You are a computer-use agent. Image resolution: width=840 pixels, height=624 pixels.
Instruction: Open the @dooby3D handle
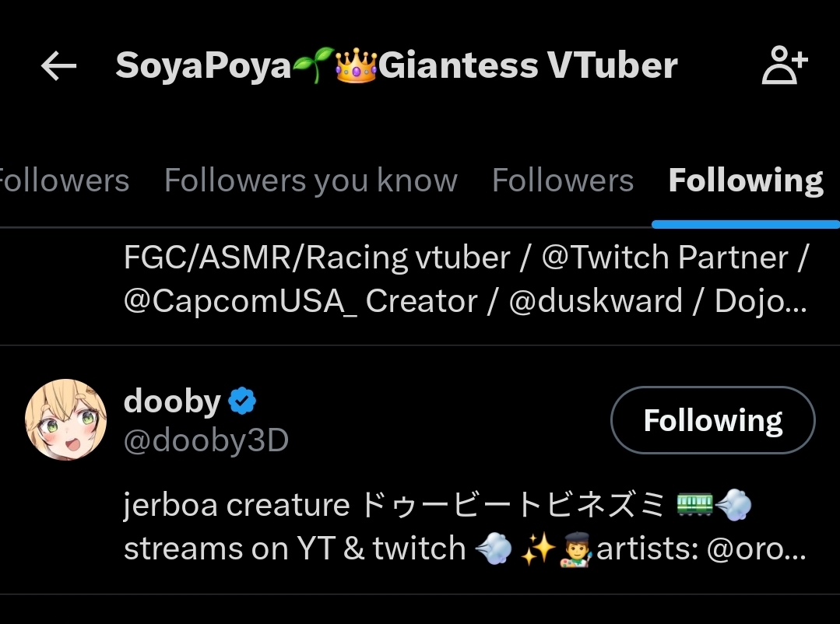click(206, 440)
